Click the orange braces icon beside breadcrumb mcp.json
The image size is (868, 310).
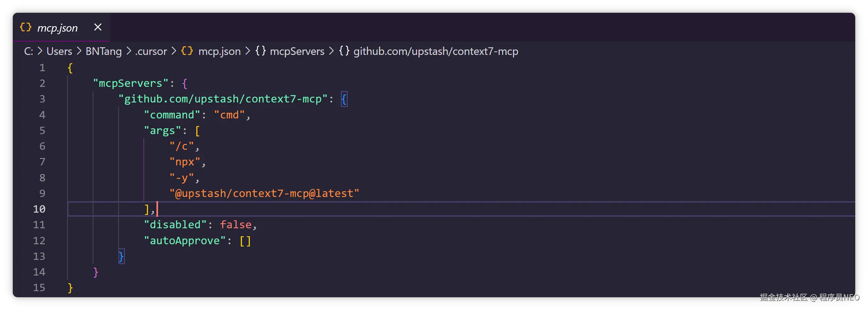coord(187,51)
